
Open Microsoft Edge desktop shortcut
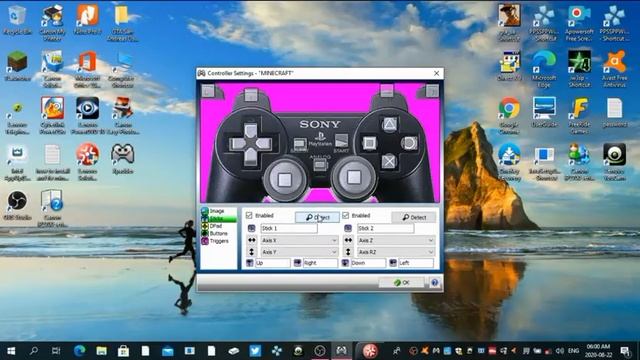[x=544, y=69]
